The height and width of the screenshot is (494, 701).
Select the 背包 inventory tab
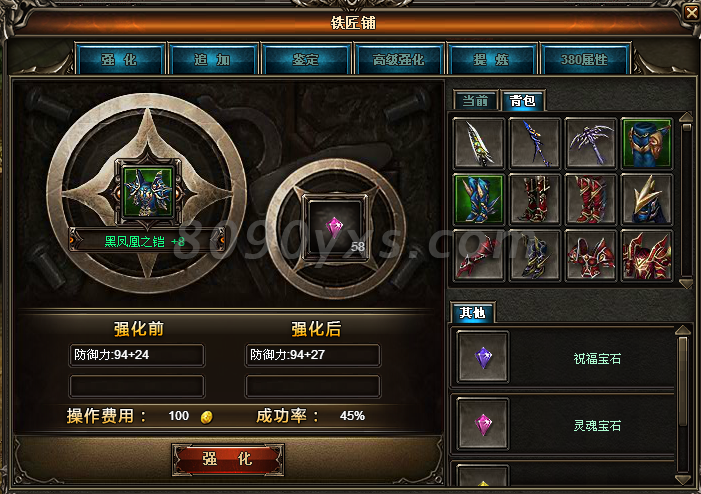point(523,100)
